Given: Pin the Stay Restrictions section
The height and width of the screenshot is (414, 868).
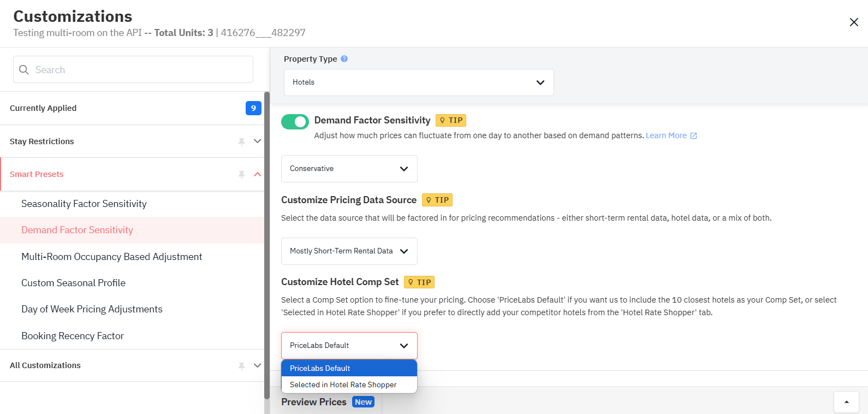Looking at the screenshot, I should [x=241, y=141].
